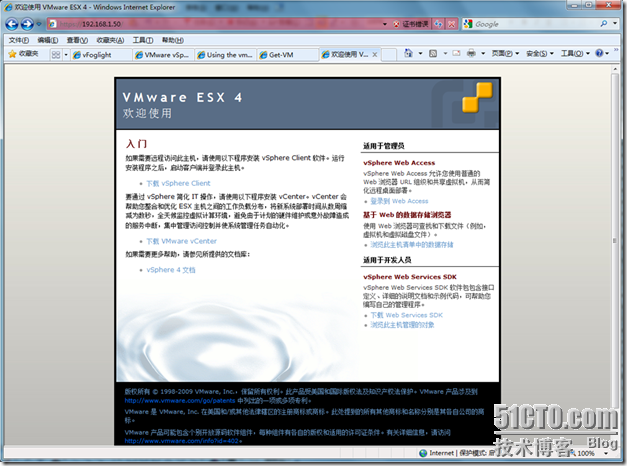This screenshot has height=466, width=627.
Task: Open the 页面(P) command bar menu
Action: pos(505,53)
